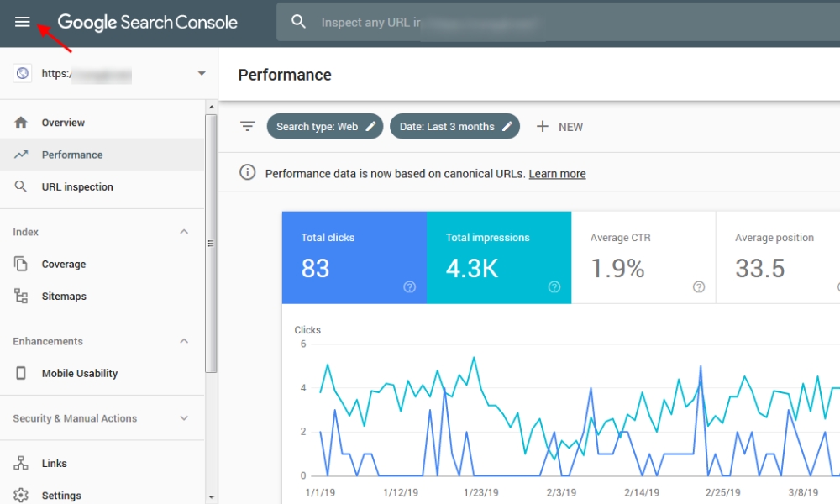Click the 2/14/19 date on chart axis
Image resolution: width=840 pixels, height=504 pixels.
(641, 492)
